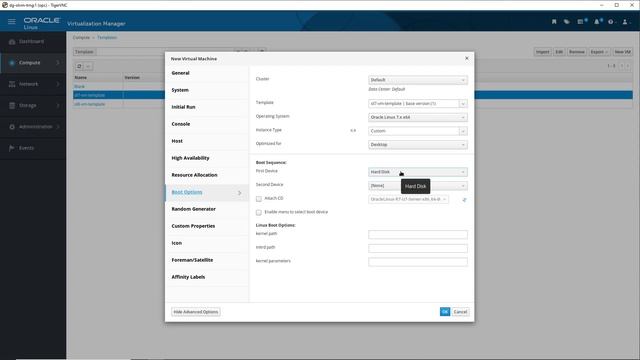Click the Oracle Linux logo

pos(41,23)
